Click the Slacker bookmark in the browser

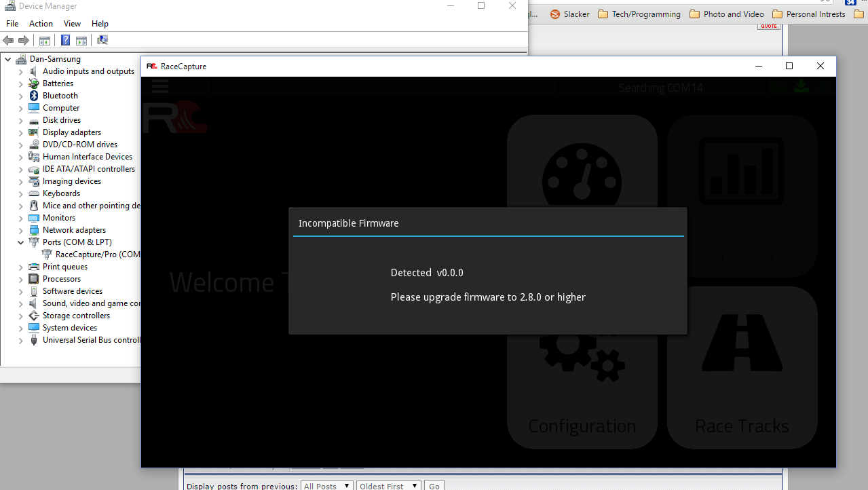click(x=570, y=14)
